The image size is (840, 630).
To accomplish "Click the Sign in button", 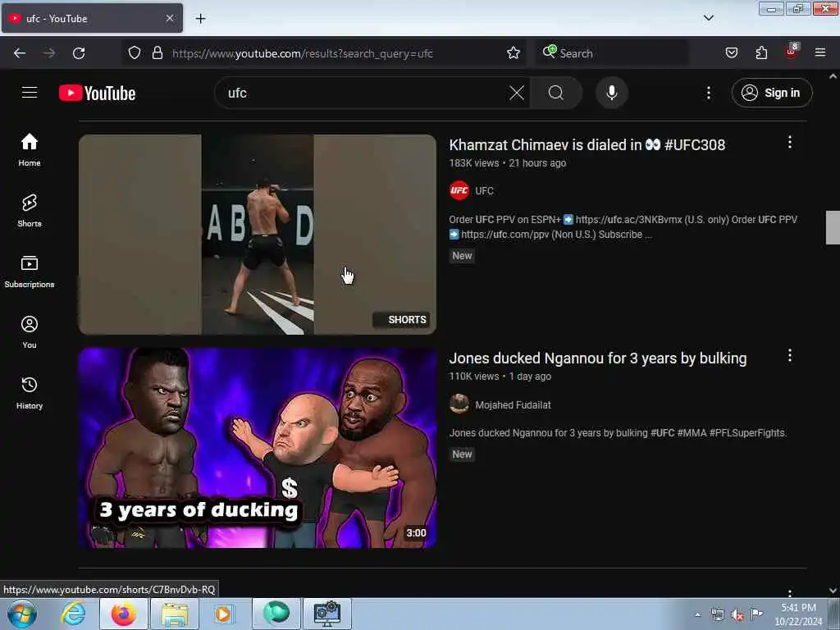I will 771,93.
